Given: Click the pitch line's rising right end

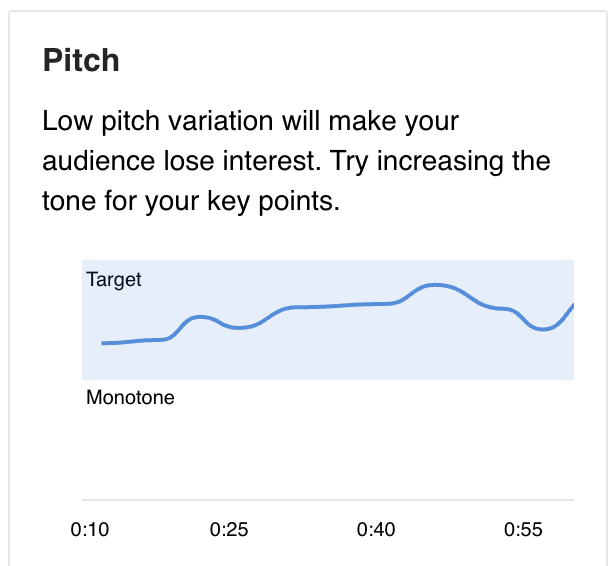Looking at the screenshot, I should click(568, 311).
